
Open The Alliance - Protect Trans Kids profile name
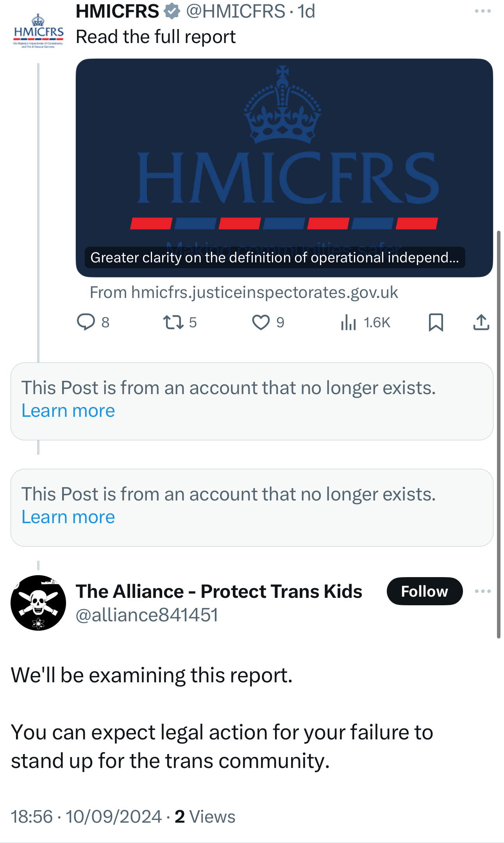(x=219, y=591)
